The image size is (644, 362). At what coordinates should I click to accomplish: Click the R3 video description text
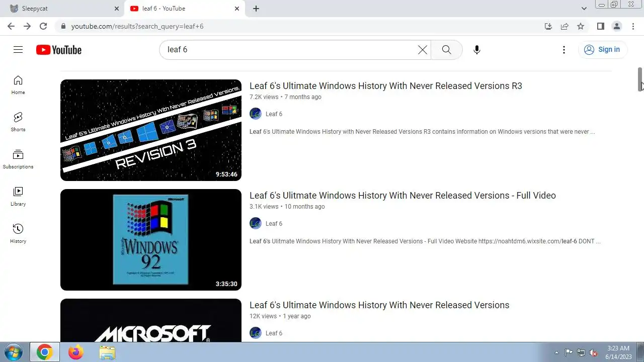point(422,132)
